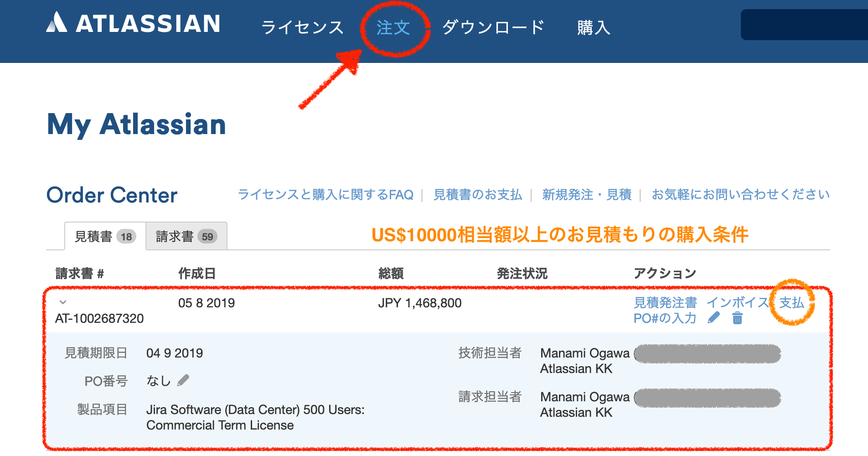
Task: Click the pencil edit icon in actions
Action: click(x=714, y=318)
